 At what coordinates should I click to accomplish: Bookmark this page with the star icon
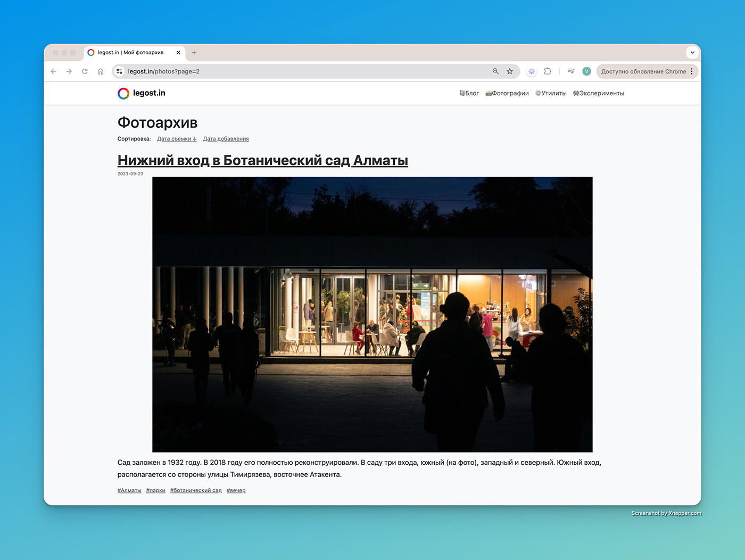click(510, 71)
